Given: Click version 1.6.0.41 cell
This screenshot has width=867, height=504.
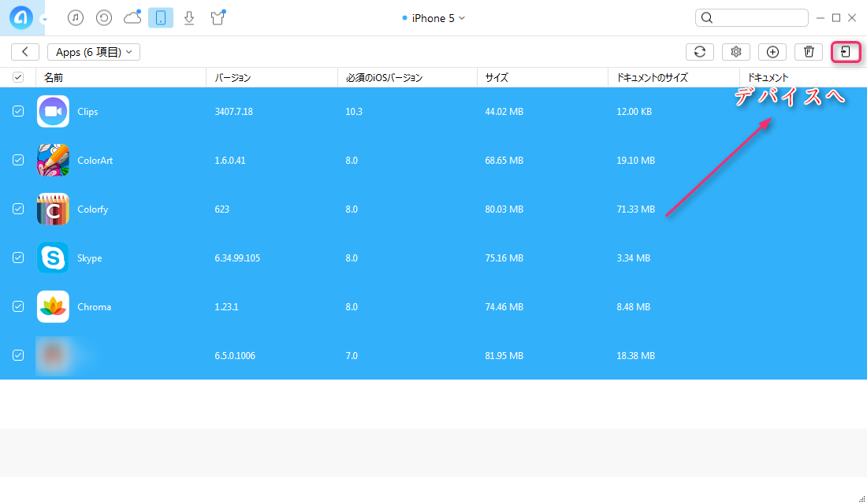Looking at the screenshot, I should click(230, 161).
